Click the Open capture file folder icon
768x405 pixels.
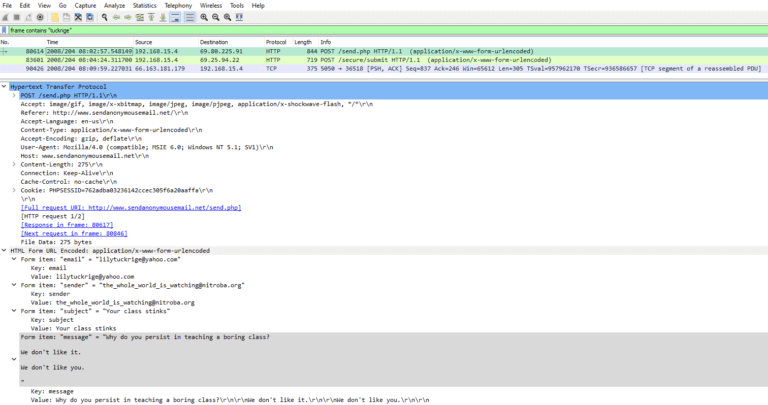(x=53, y=17)
